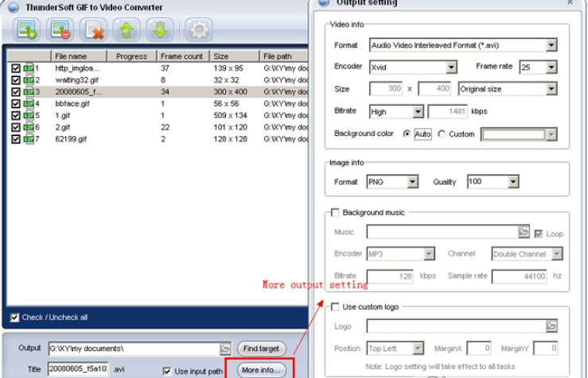Click the Size column header

(x=235, y=57)
